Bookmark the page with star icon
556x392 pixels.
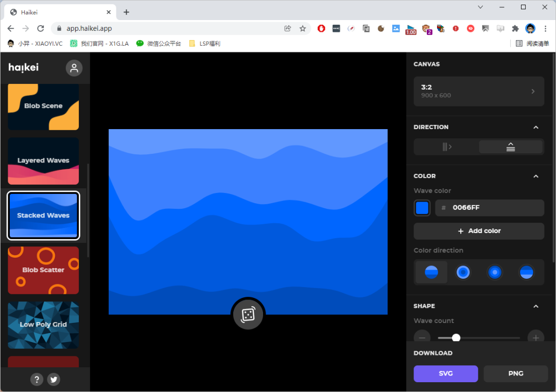coord(303,28)
